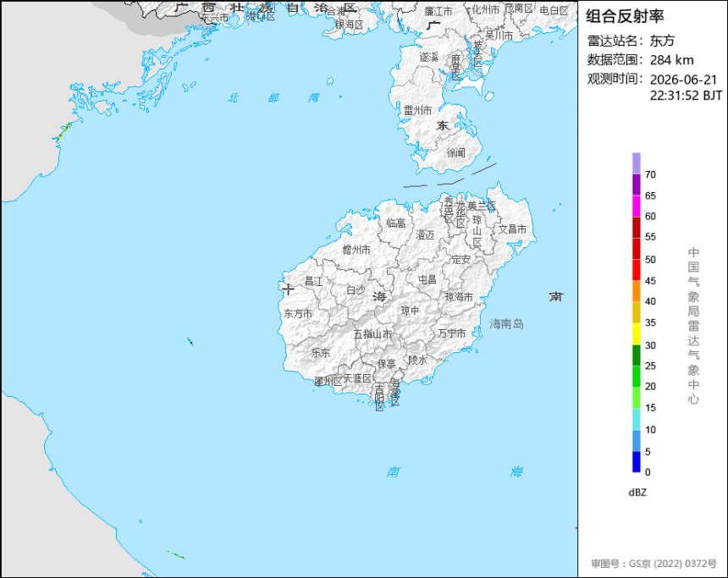Click the observation time 22:31:52 BJT

(686, 96)
